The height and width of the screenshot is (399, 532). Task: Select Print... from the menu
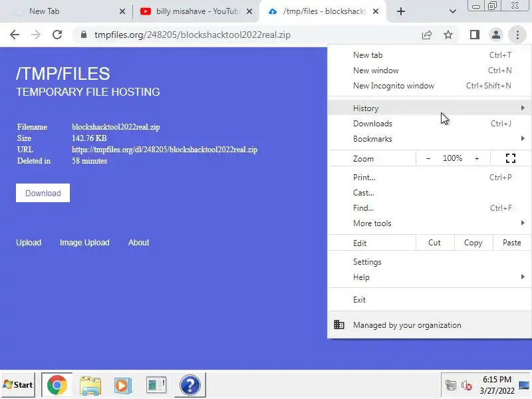[429, 178]
